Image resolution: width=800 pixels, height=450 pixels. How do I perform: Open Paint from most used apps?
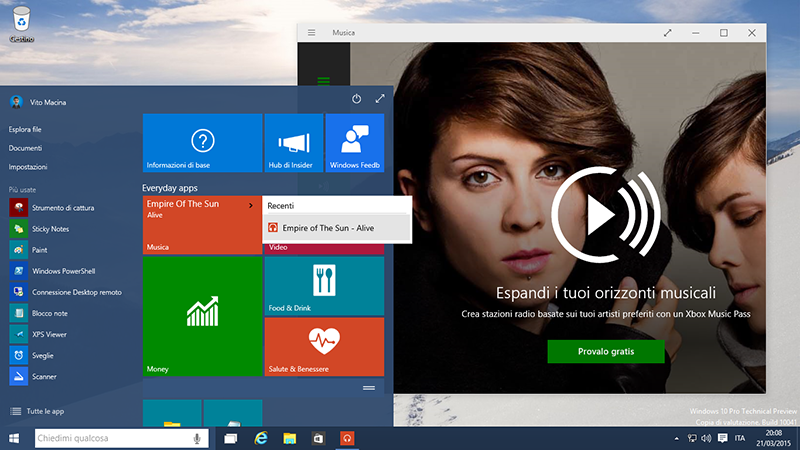click(x=29, y=250)
